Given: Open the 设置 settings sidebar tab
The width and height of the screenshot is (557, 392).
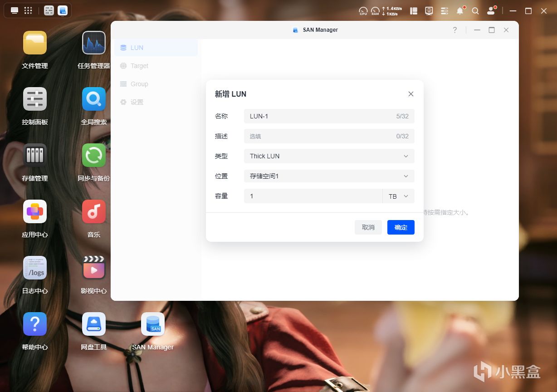Looking at the screenshot, I should coord(156,102).
